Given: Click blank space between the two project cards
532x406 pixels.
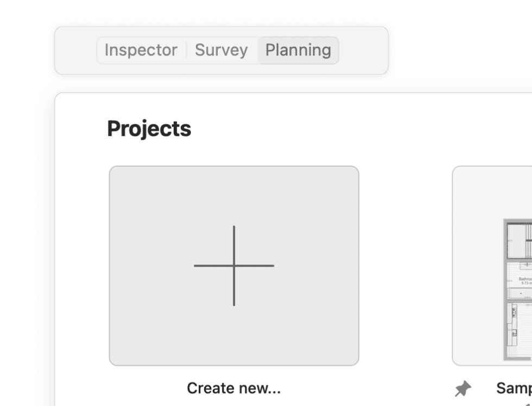Looking at the screenshot, I should (406, 266).
